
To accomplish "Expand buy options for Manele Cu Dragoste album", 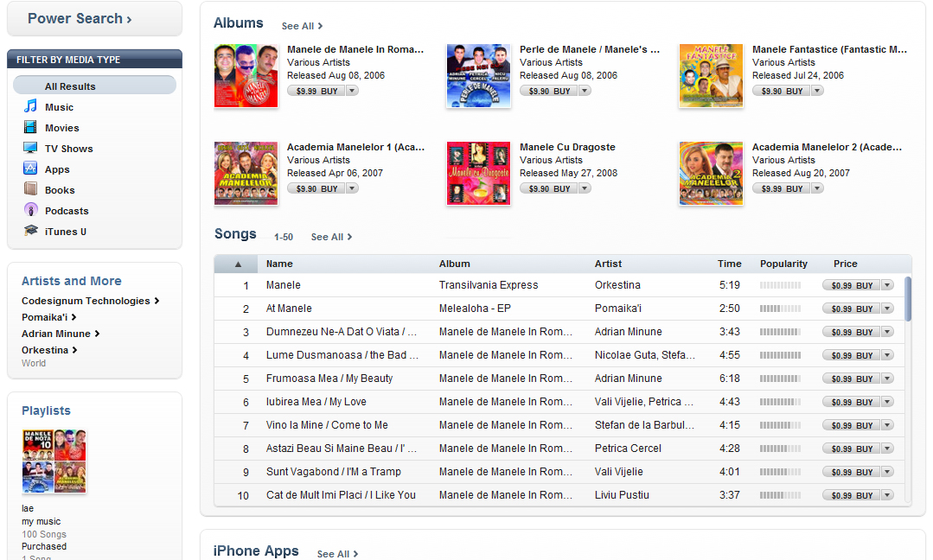I will tap(585, 188).
